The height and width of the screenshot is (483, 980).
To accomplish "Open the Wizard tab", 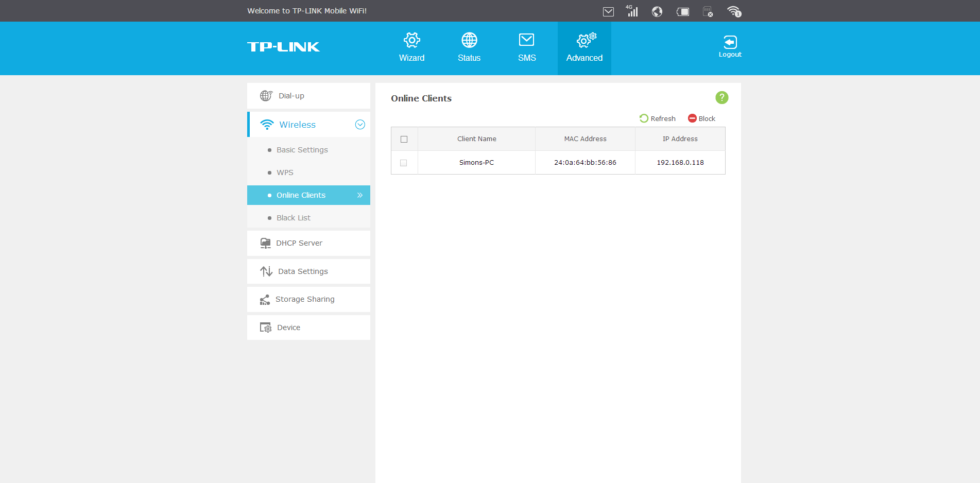I will (411, 48).
